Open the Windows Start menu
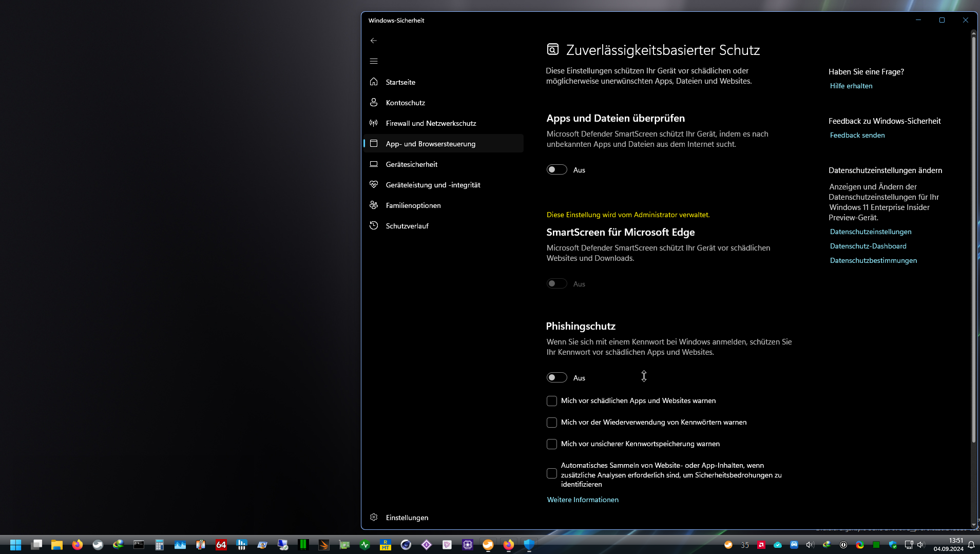 pos(16,545)
